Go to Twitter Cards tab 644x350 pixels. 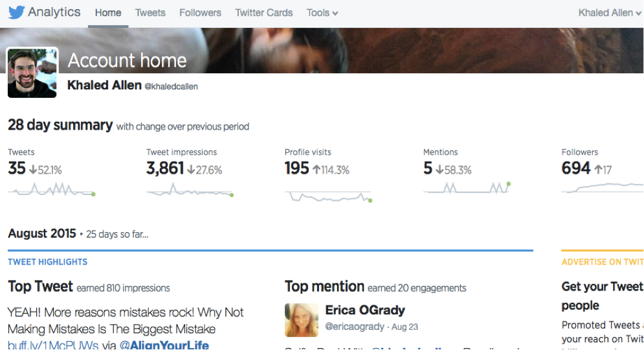[x=263, y=13]
